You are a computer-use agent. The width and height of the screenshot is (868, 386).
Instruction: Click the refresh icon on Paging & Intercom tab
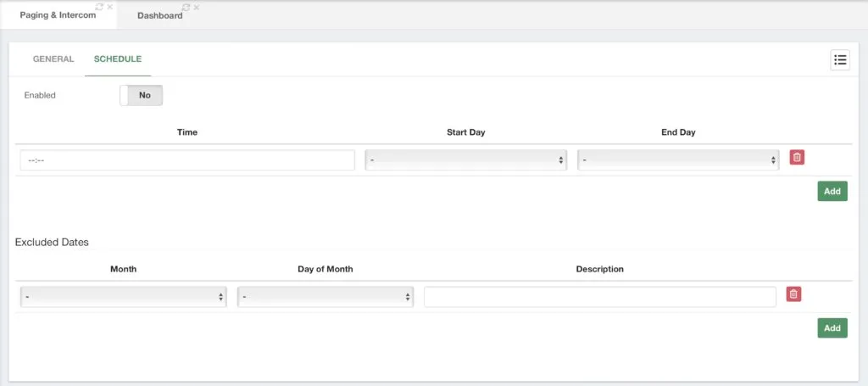pyautogui.click(x=99, y=7)
